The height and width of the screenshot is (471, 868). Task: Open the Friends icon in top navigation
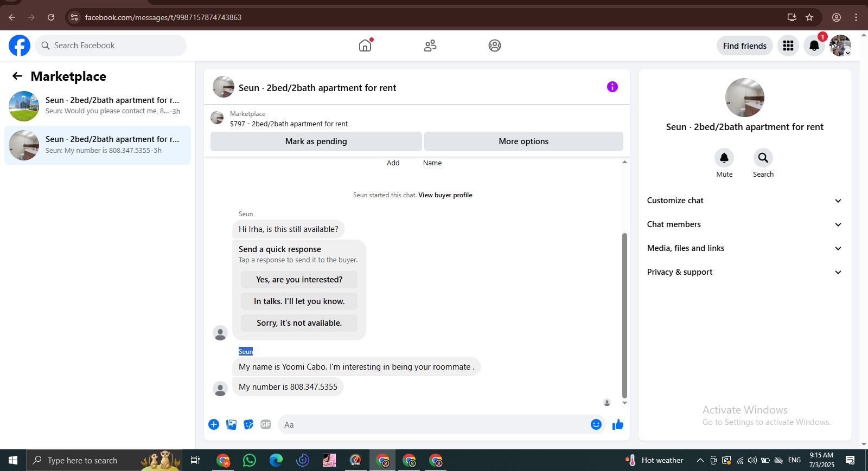[x=430, y=46]
